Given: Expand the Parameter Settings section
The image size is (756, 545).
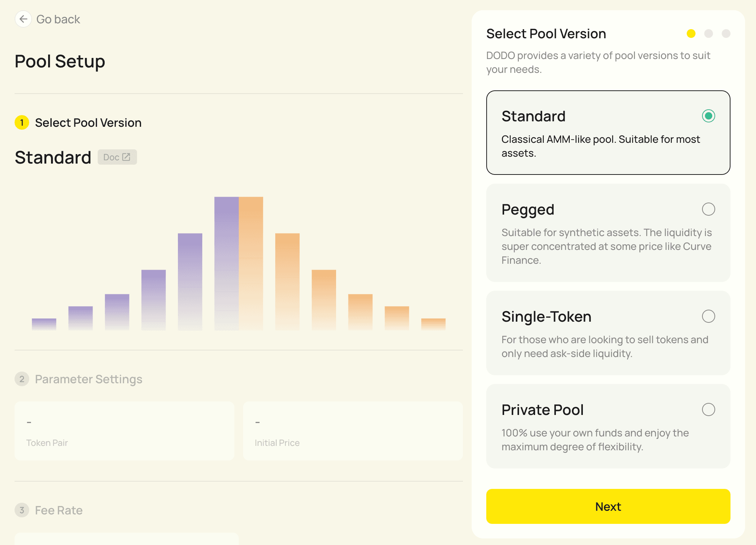Looking at the screenshot, I should 89,379.
